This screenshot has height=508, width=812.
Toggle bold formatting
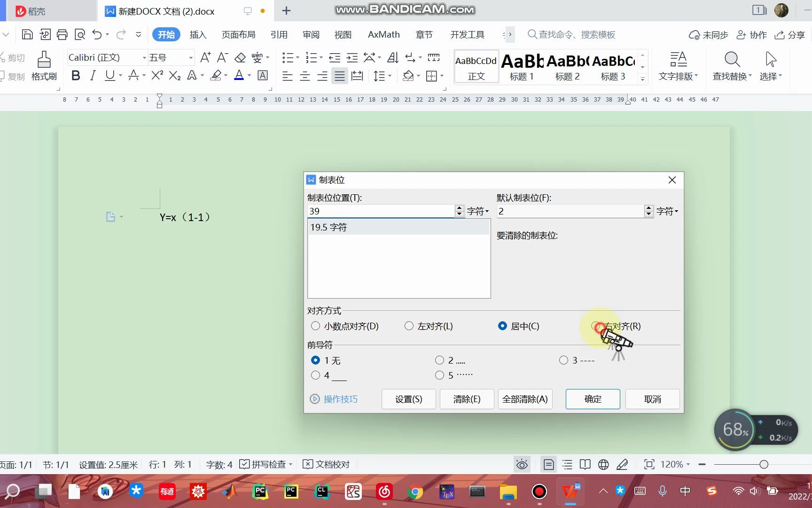75,75
